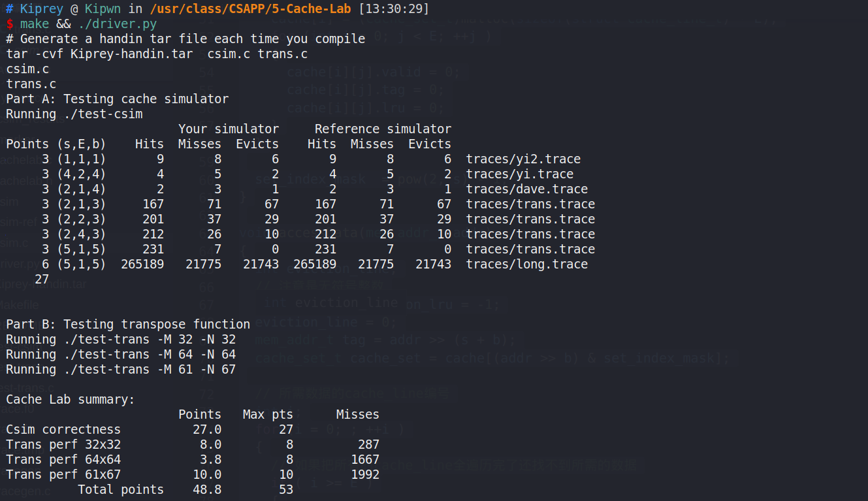The height and width of the screenshot is (501, 868).
Task: Click the 'Part B: Testing transpose function' line
Action: click(x=128, y=325)
